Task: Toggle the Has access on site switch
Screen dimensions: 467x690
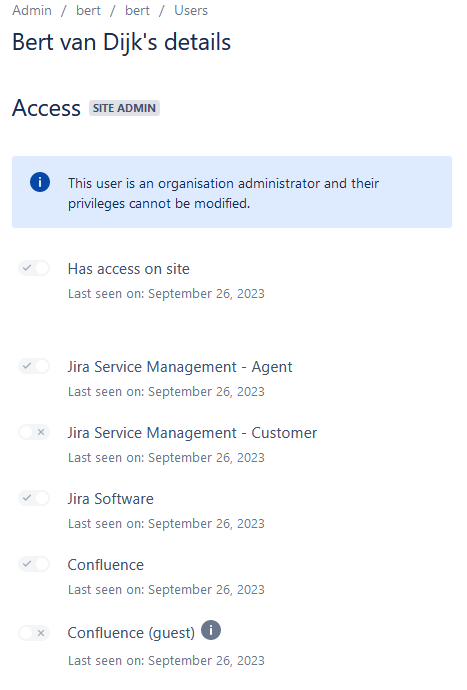Action: [x=34, y=268]
